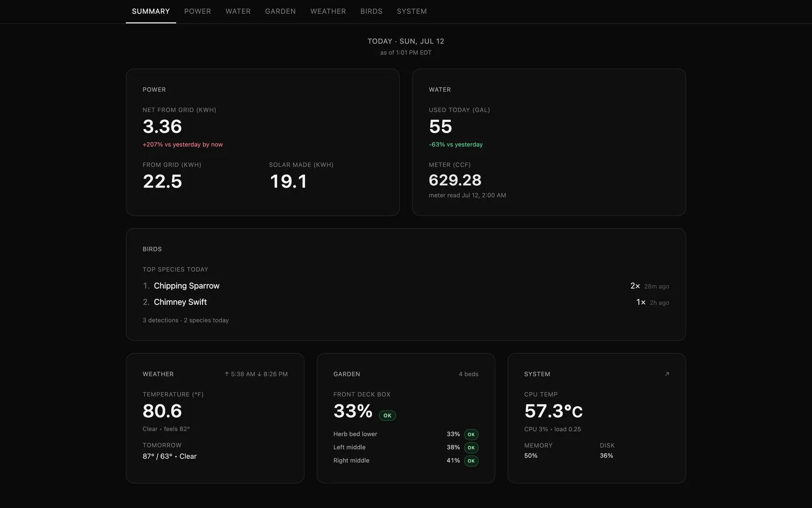Click the OK badge for Left middle

point(471,448)
